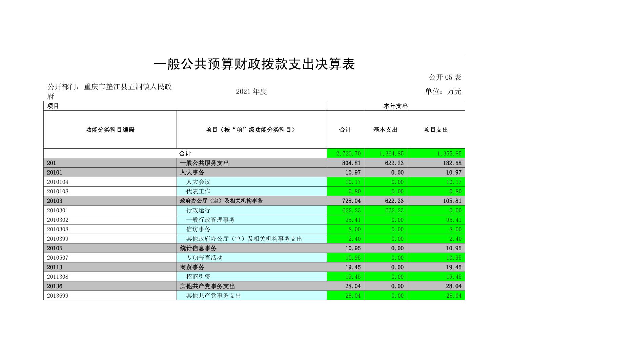This screenshot has height=364, width=634.
Task: Click the 单位：万元 text
Action: pos(443,91)
